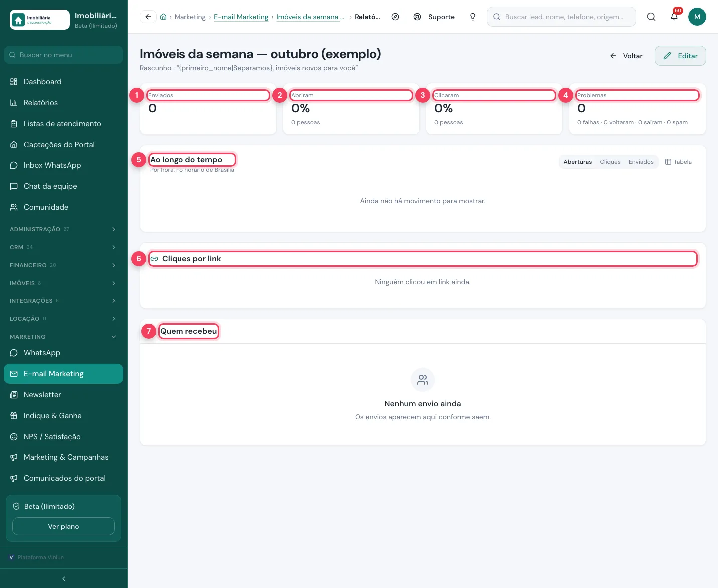718x588 pixels.
Task: Open Indique & Ganhe
Action: (63, 416)
